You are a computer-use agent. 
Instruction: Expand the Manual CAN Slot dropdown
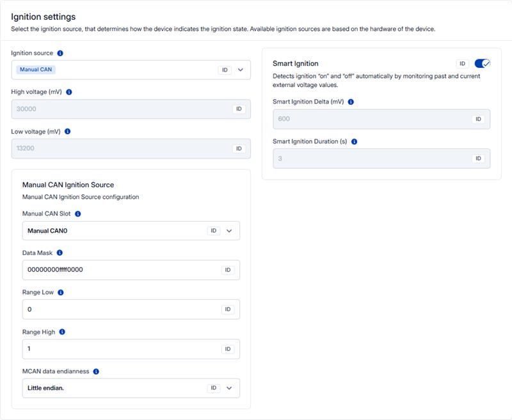[229, 231]
